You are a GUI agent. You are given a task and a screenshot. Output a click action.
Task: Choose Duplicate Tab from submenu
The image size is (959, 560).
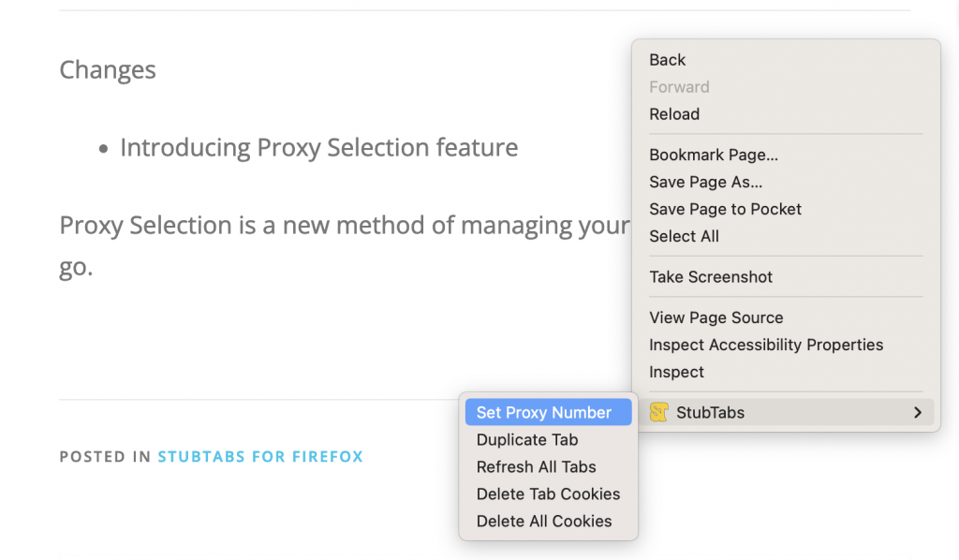(527, 439)
